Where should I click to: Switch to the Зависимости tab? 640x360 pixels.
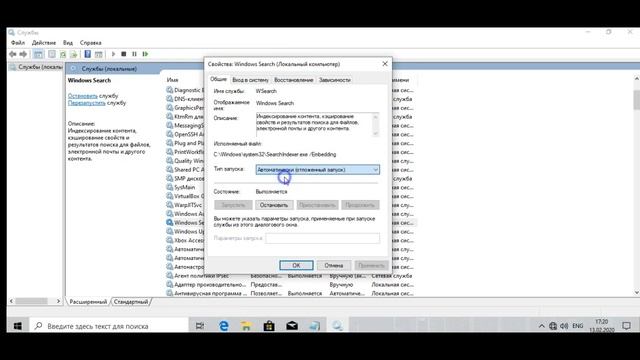tap(335, 80)
